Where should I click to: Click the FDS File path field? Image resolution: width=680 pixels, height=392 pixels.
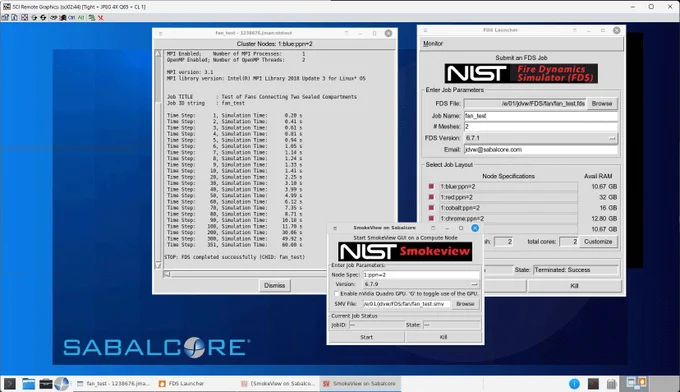[x=525, y=104]
